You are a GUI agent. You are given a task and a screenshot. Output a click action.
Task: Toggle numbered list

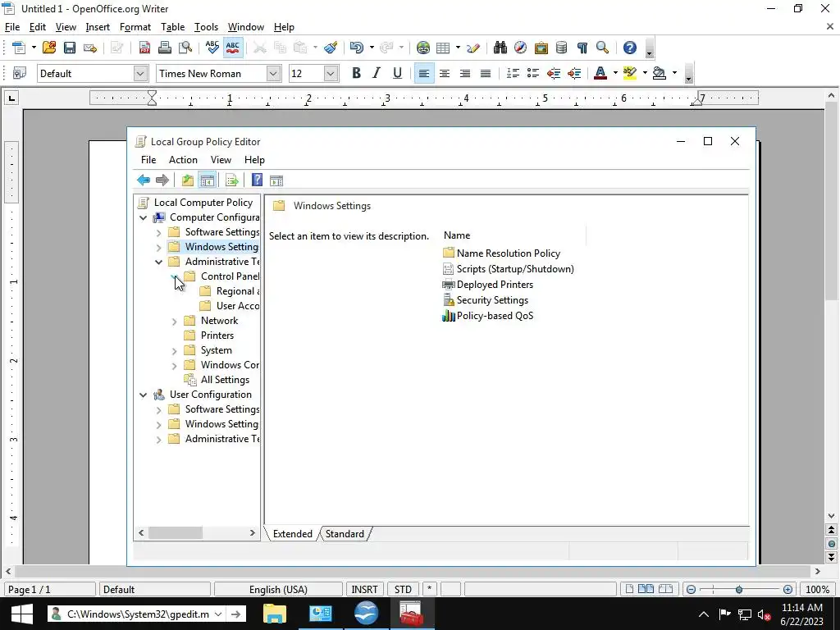[x=513, y=73]
